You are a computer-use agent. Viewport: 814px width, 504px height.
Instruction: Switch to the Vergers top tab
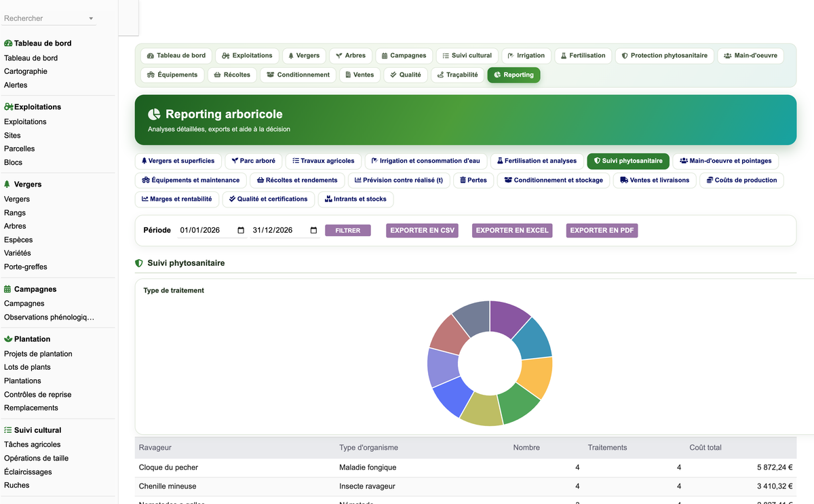point(303,56)
